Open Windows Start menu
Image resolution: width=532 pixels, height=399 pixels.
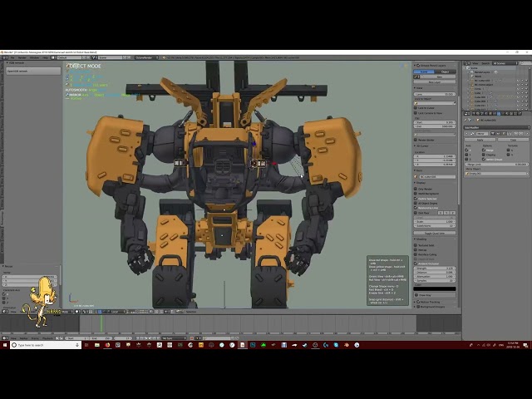[5, 345]
